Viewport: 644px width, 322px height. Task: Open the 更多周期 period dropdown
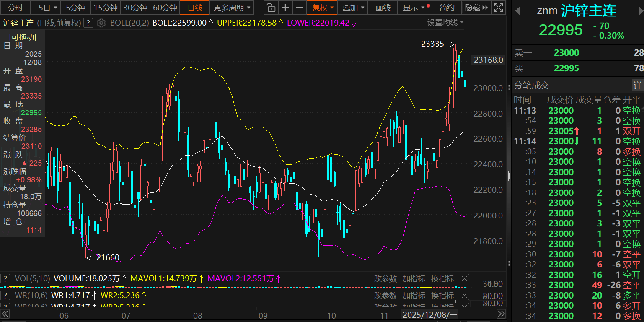pyautogui.click(x=233, y=8)
